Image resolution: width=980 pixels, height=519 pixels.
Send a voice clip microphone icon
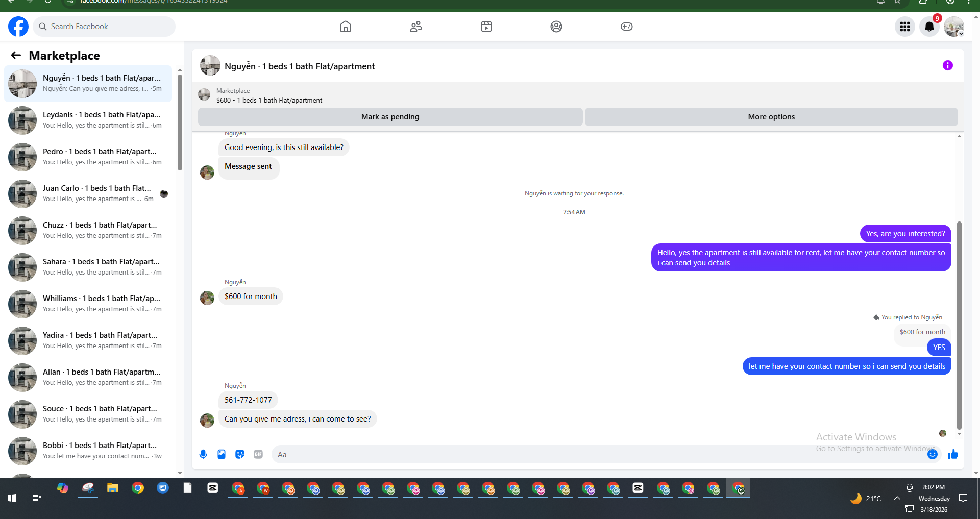tap(203, 454)
